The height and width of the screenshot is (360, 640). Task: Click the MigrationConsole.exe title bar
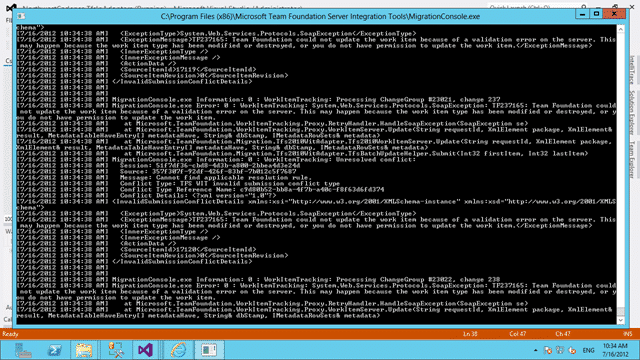pyautogui.click(x=320, y=16)
